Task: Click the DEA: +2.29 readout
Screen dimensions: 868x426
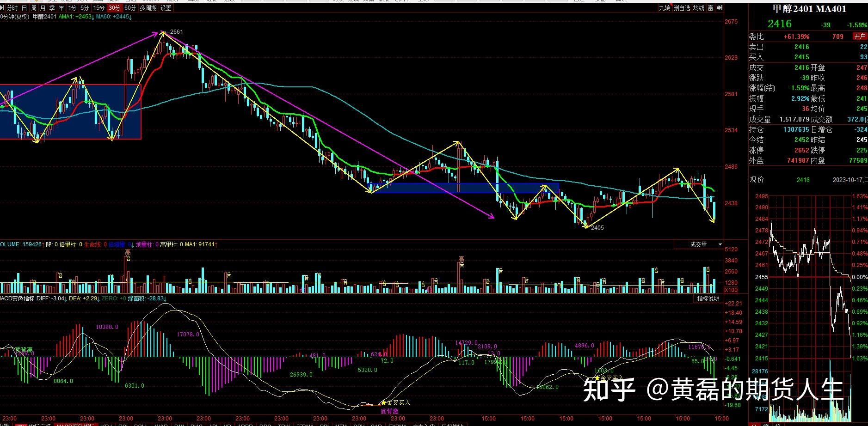Action: (84, 298)
